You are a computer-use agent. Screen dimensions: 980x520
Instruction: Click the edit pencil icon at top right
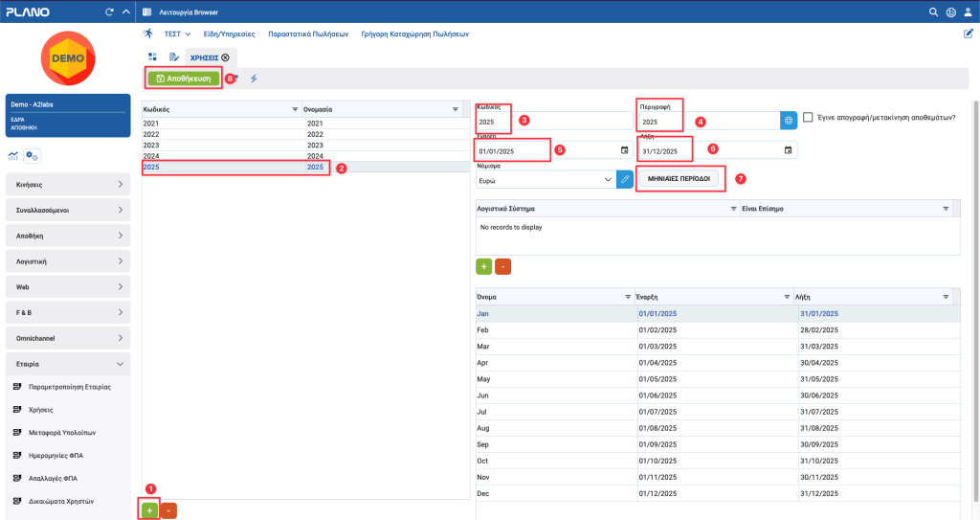pos(969,34)
